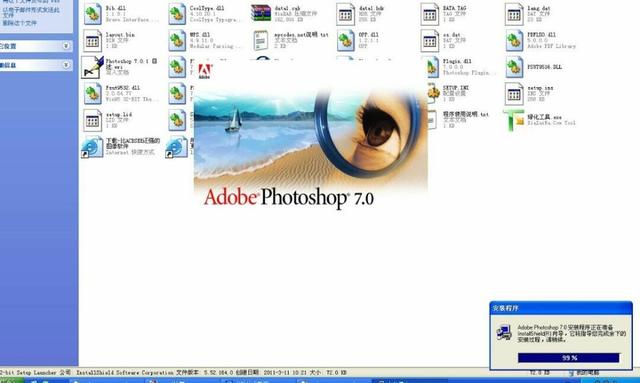This screenshot has width=640, height=383.
Task: Click the Adobe PDF Library description text
Action: [x=551, y=46]
